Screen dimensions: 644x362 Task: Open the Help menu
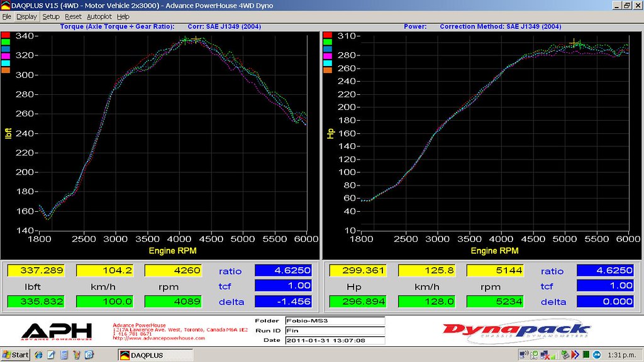123,16
